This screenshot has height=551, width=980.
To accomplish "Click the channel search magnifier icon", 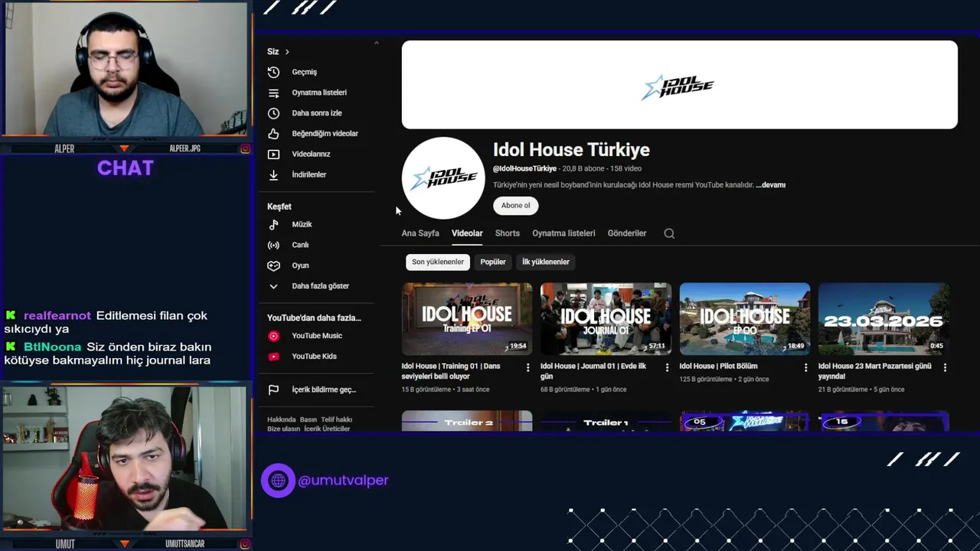I will 669,233.
